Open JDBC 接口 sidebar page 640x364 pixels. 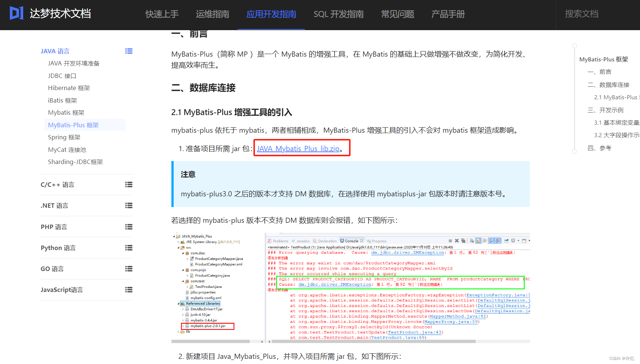[62, 76]
